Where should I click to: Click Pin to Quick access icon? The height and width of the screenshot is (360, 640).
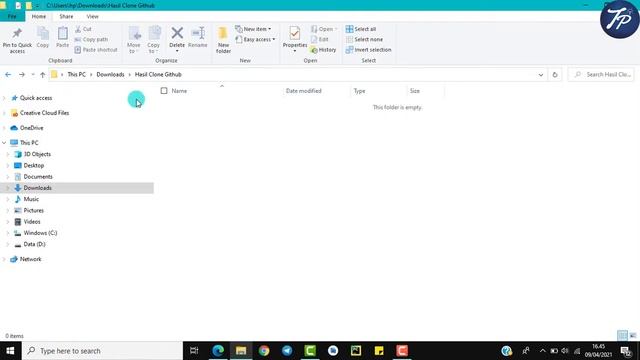(x=17, y=33)
